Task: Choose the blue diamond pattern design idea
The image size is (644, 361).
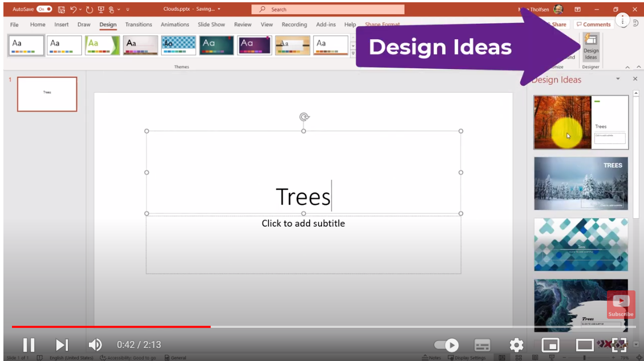Action: pos(581,244)
